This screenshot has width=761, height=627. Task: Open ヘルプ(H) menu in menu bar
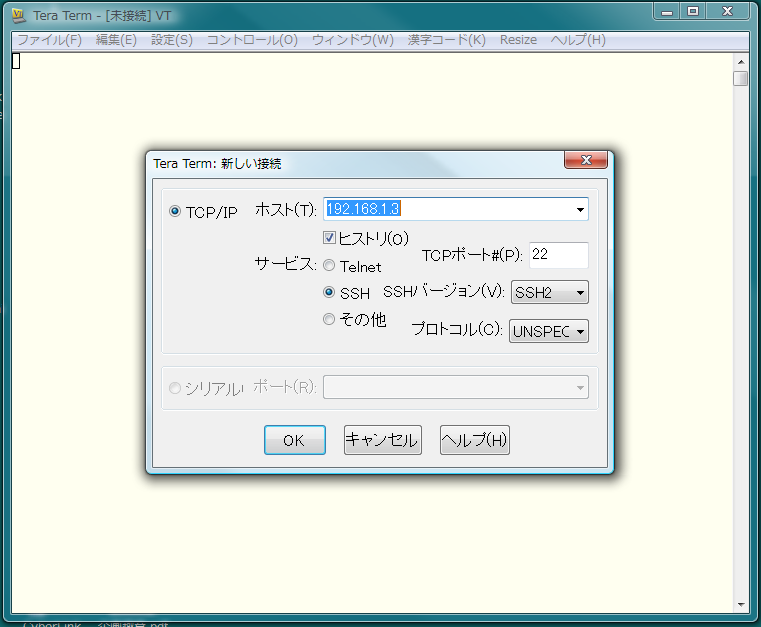578,40
